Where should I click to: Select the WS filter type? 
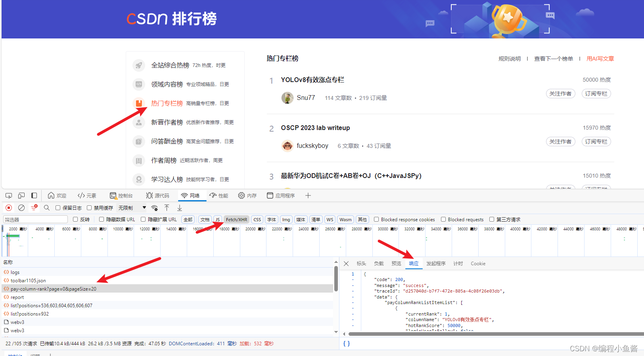coord(330,219)
